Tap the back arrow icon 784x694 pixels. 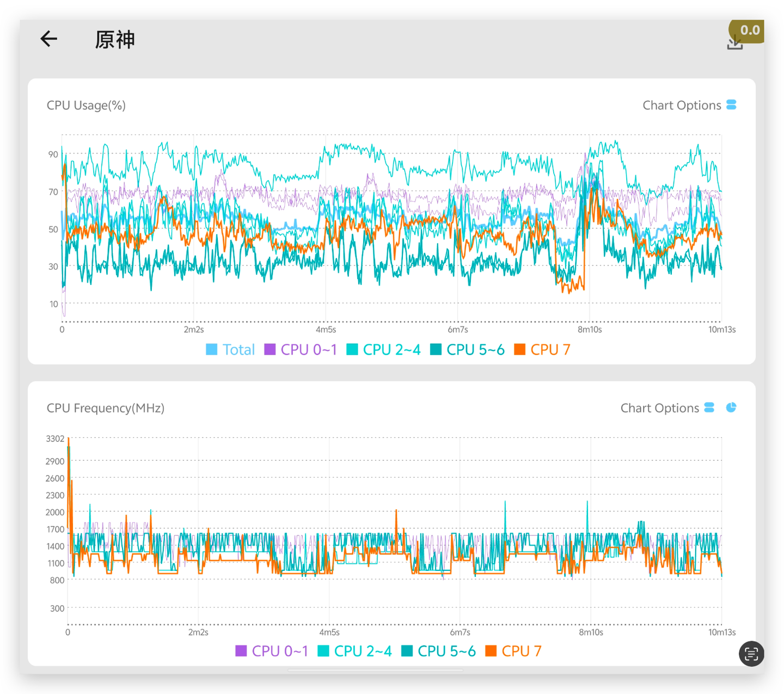click(49, 39)
